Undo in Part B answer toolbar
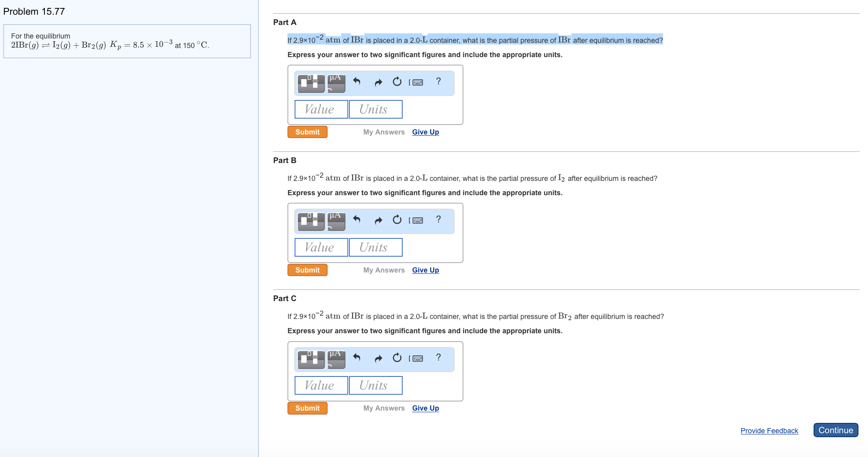868x457 pixels. point(357,219)
